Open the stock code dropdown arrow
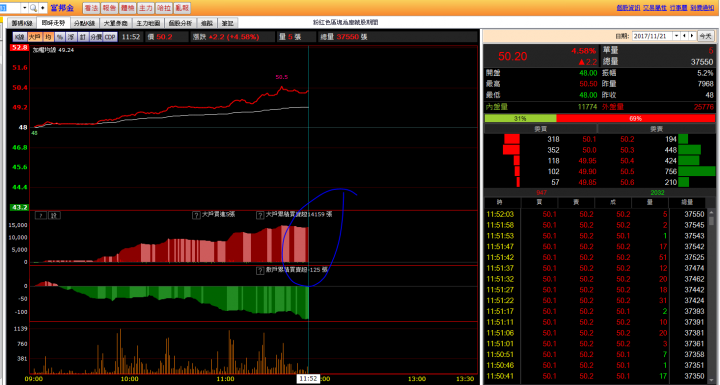This screenshot has width=720, height=385. pos(24,8)
